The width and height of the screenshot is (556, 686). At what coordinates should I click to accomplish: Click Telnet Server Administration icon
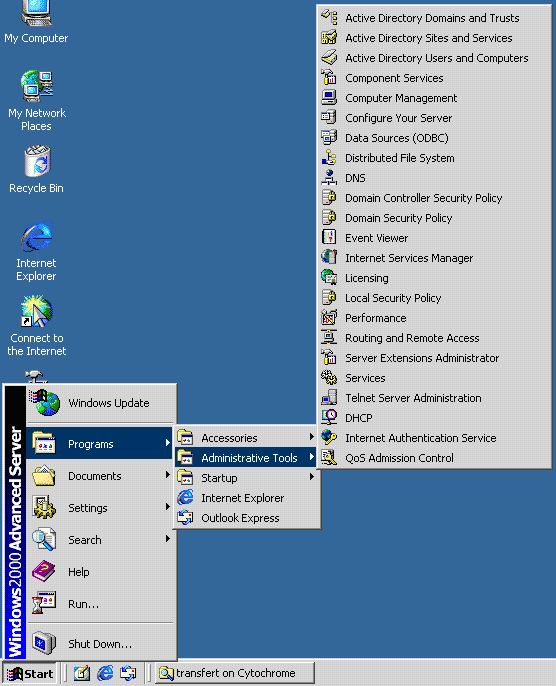click(x=329, y=398)
